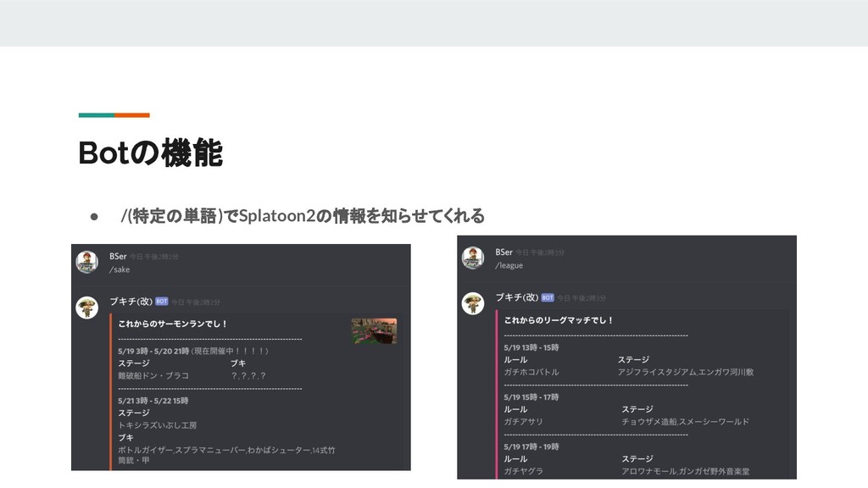The width and height of the screenshot is (868, 488).
Task: Click the schedule line 5/19 3時 - 5/20 21時
Action: (x=153, y=351)
